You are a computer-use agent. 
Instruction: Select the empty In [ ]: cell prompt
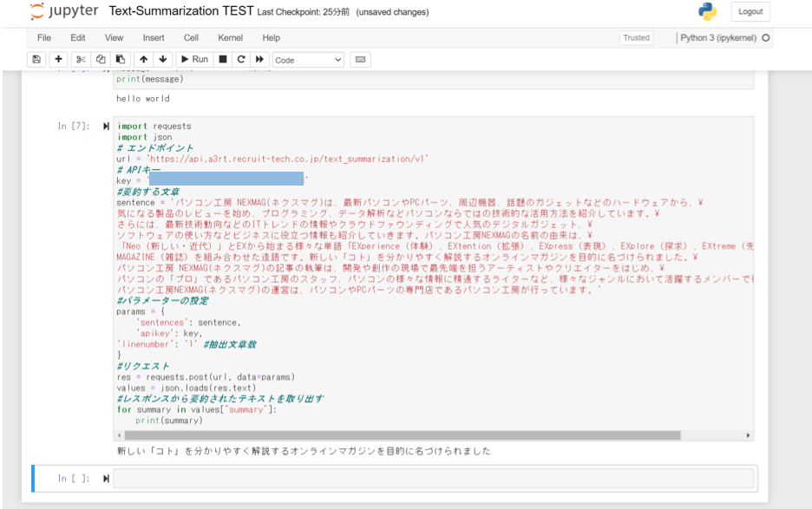pos(74,479)
